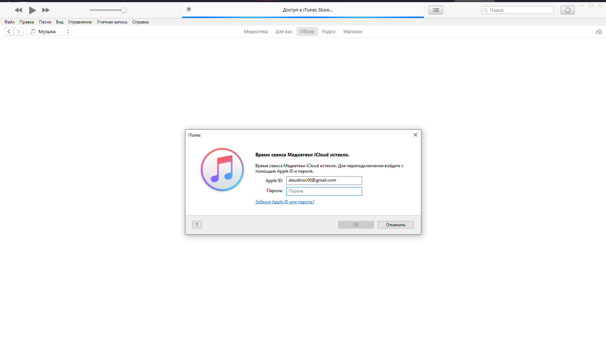Viewport: 606px width, 364px height.
Task: Click the ? help button in dialog
Action: (x=197, y=225)
